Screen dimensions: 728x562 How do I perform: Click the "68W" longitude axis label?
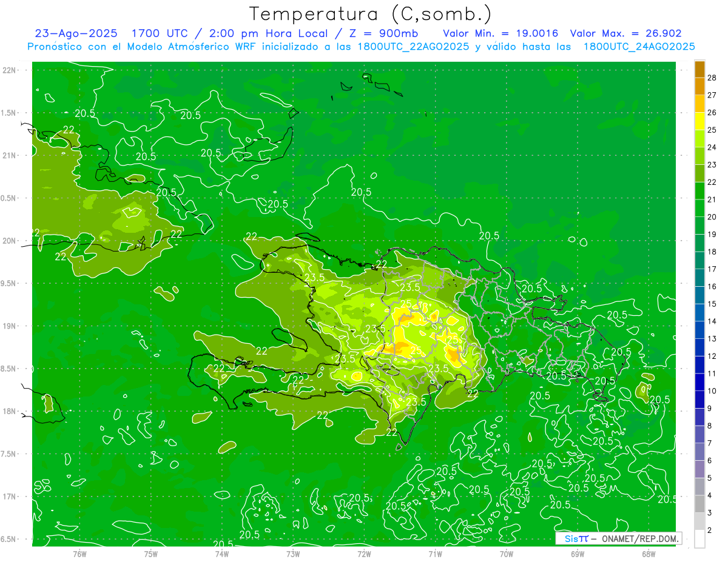click(x=649, y=554)
